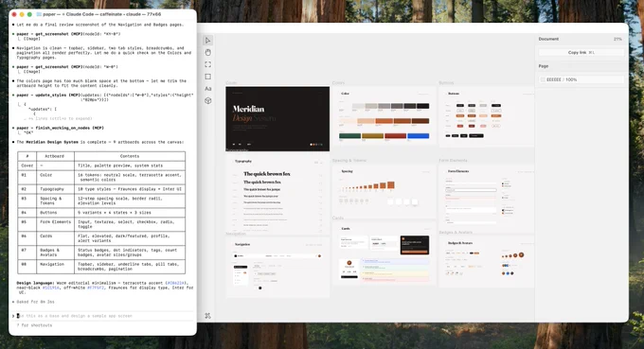Select the Move cursor tool in the design toolbar
The image size is (644, 349).
click(x=207, y=40)
